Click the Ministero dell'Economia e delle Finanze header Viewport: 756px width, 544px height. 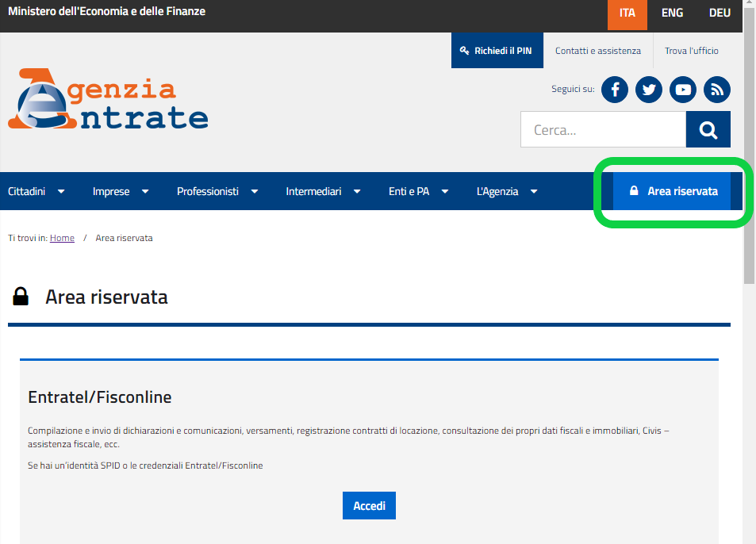point(106,12)
